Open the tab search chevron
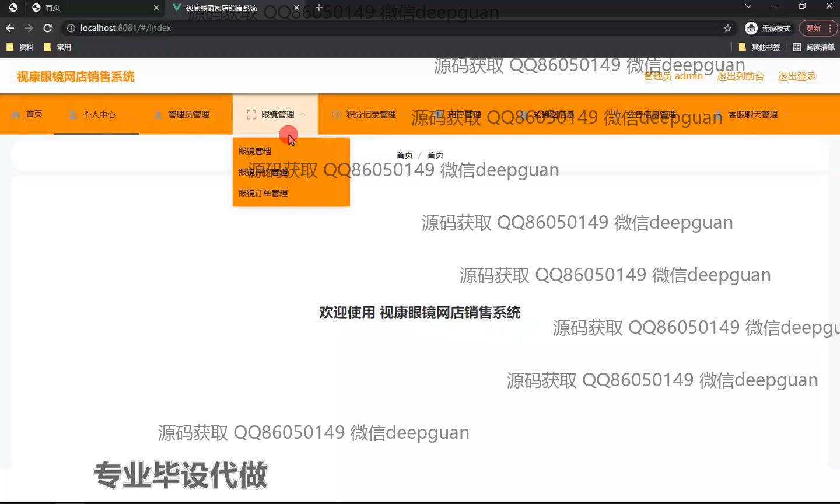 click(x=748, y=6)
